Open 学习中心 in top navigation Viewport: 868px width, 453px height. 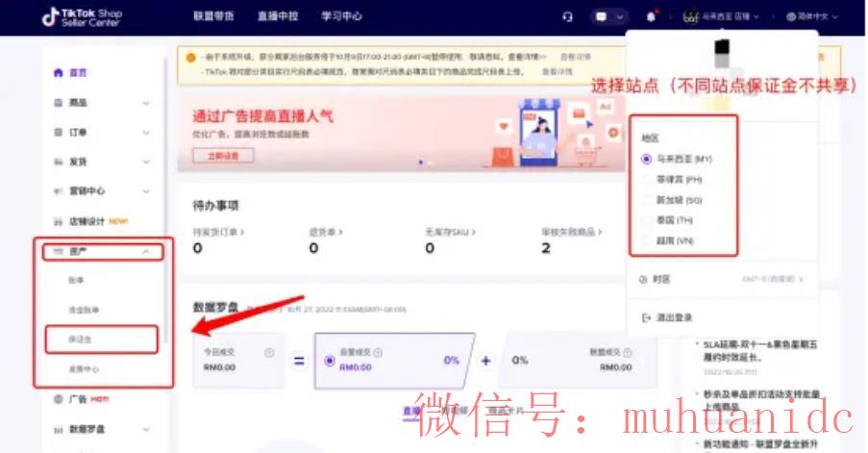coord(341,16)
